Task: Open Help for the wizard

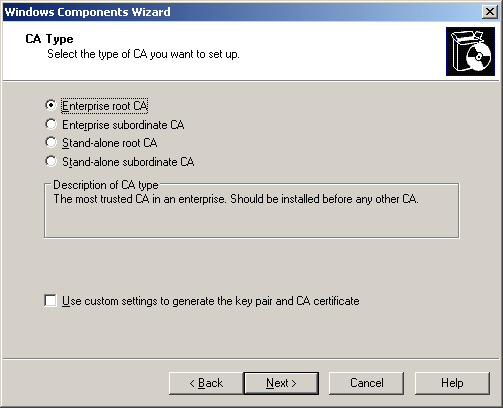Action: [452, 383]
